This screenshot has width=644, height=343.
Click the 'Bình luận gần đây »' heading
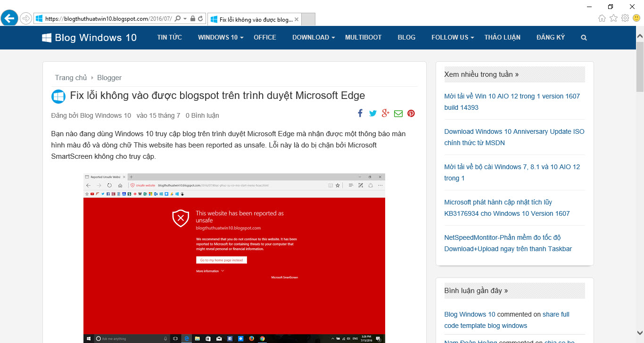pyautogui.click(x=476, y=291)
